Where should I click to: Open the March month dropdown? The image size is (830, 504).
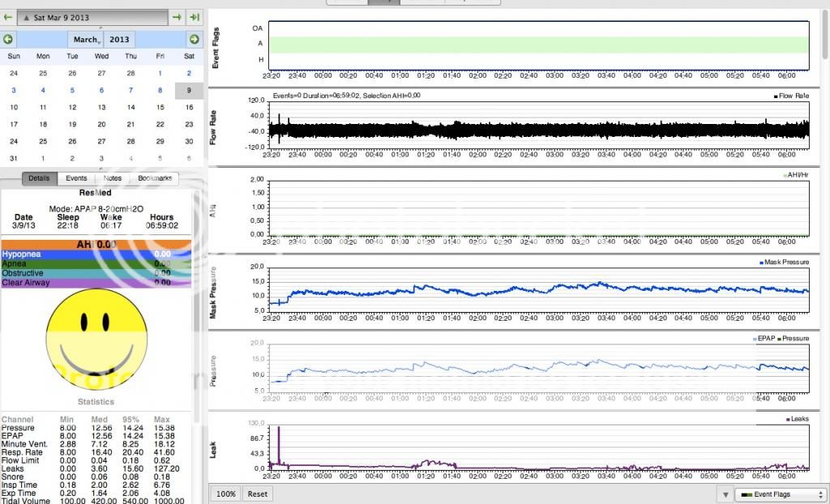point(87,39)
